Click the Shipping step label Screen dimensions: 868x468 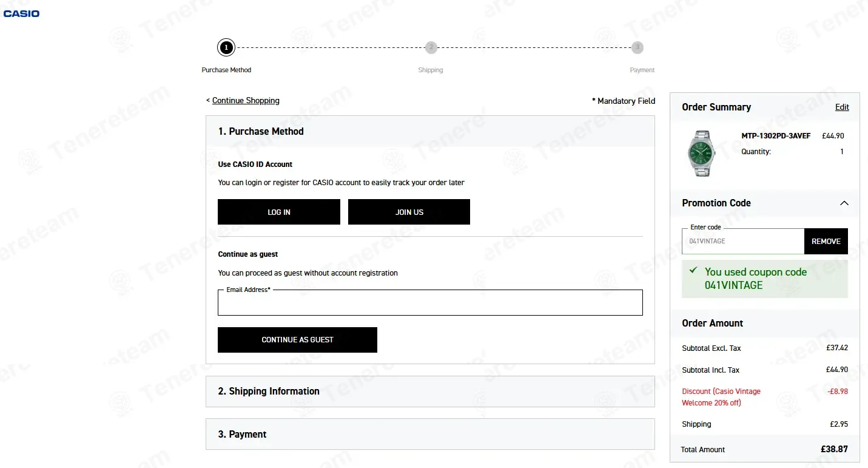pyautogui.click(x=431, y=70)
